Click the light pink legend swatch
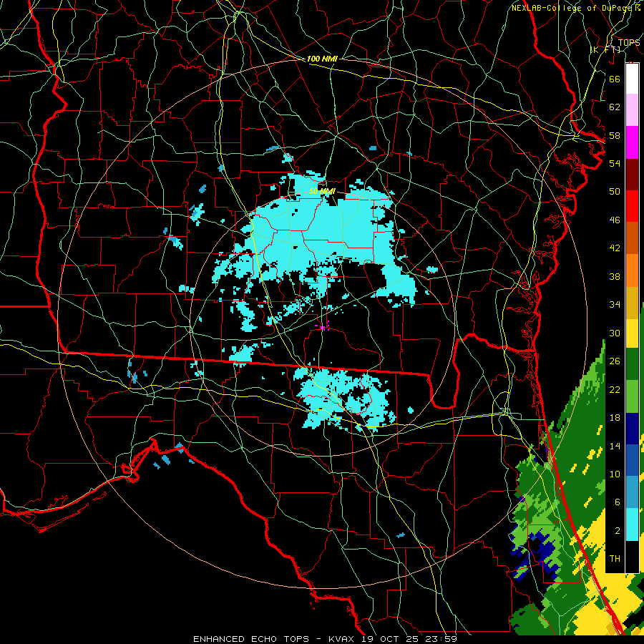The width and height of the screenshot is (644, 644). click(632, 109)
